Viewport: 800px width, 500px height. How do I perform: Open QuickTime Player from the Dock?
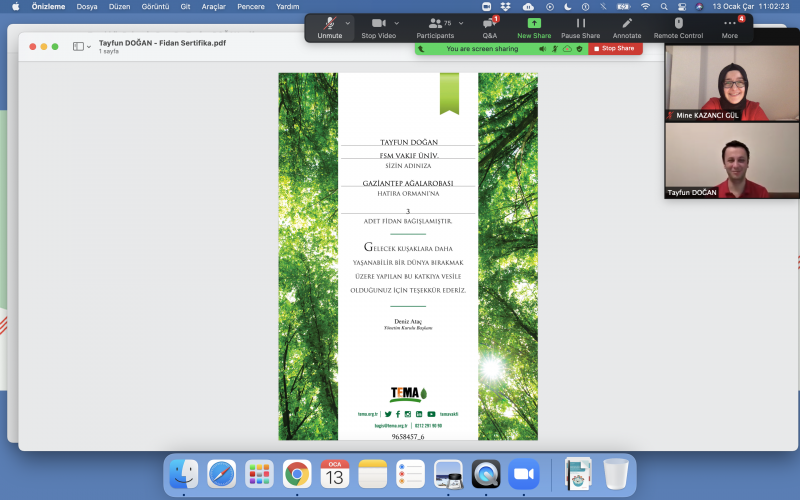point(485,473)
